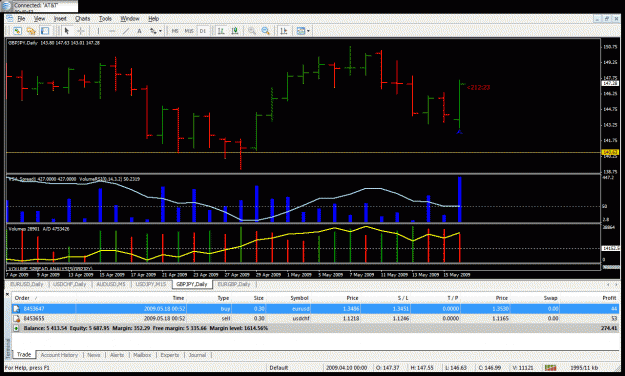Switch to USDCHF,Daily chart tab
The width and height of the screenshot is (625, 376).
click(x=70, y=284)
